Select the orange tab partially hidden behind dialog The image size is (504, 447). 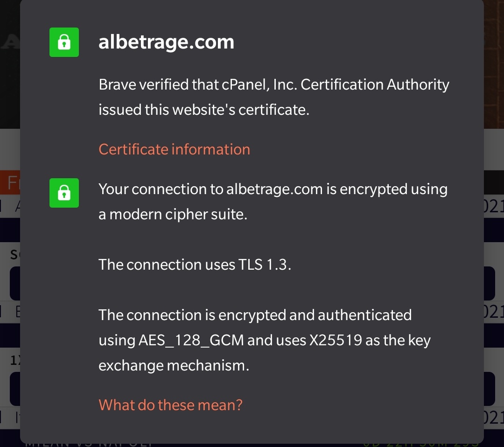coord(10,182)
